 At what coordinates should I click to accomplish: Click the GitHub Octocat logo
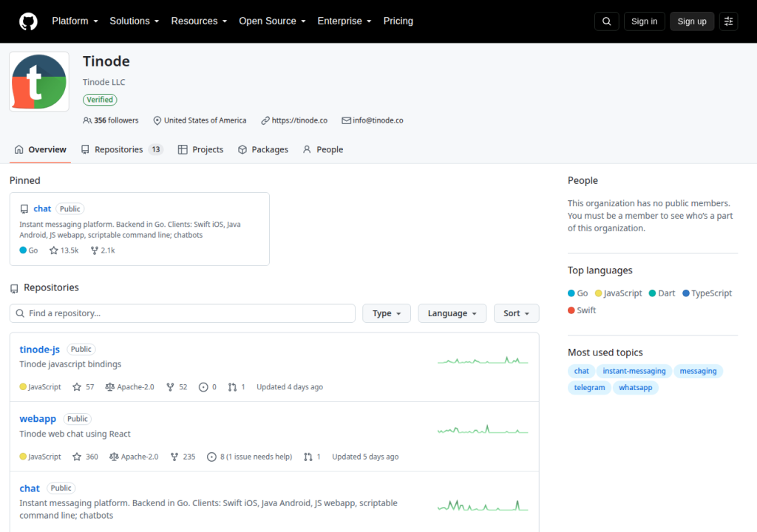point(28,21)
